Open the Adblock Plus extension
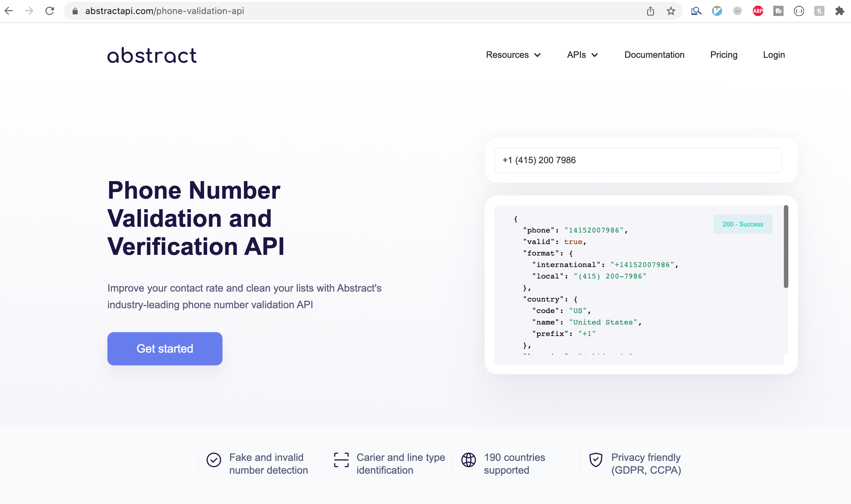 (758, 11)
